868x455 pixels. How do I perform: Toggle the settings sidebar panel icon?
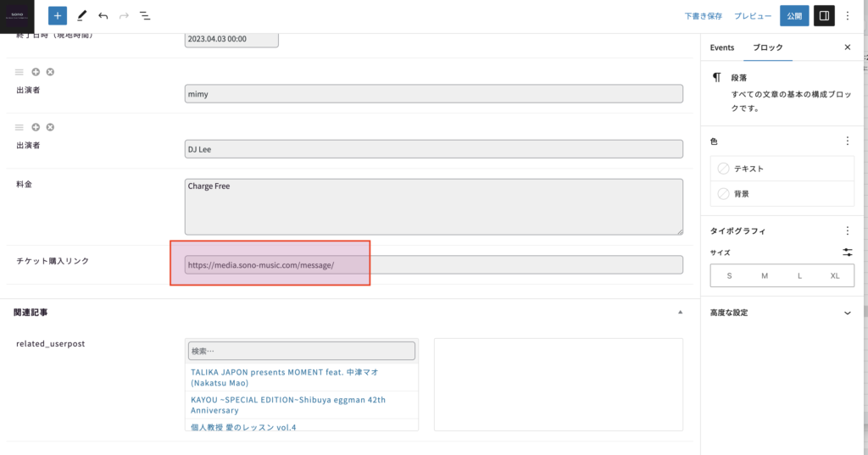click(822, 15)
